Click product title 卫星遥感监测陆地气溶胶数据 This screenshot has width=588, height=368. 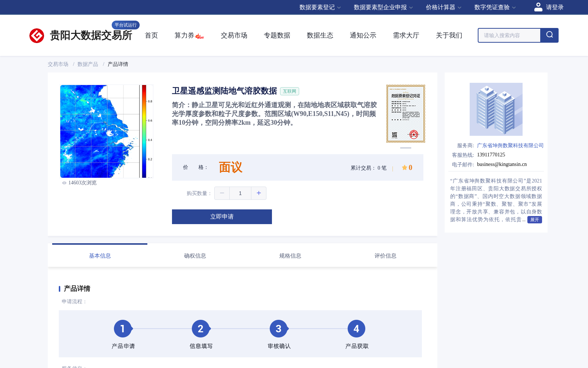click(x=225, y=91)
